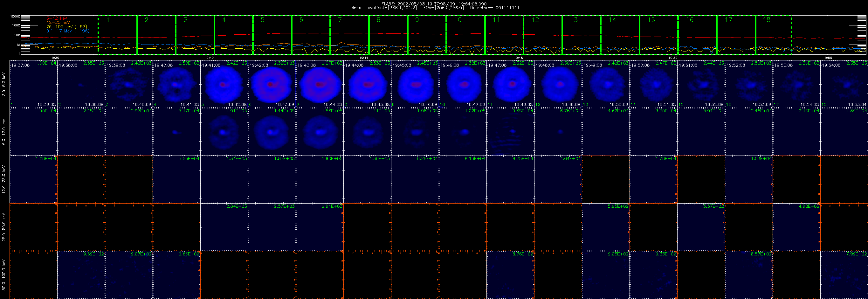The image size is (868, 299).
Task: Click the 50.0-100.0 keV row label
Action: click(x=4, y=275)
